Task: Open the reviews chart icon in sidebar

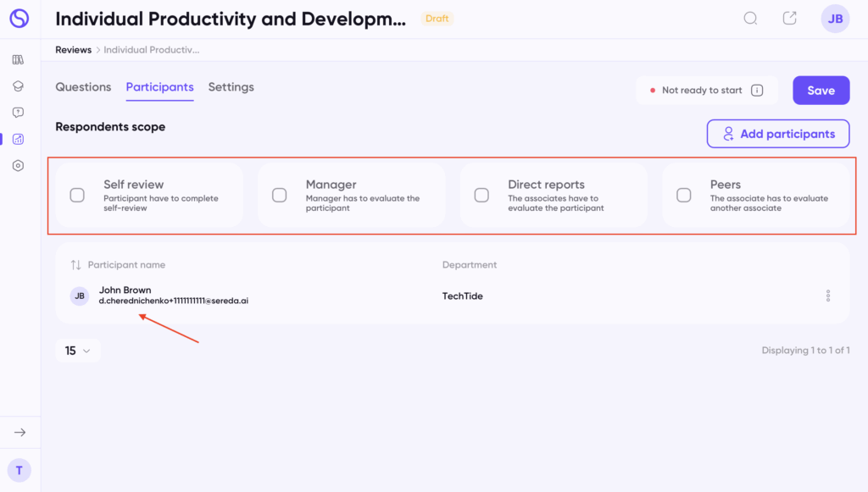Action: click(19, 139)
